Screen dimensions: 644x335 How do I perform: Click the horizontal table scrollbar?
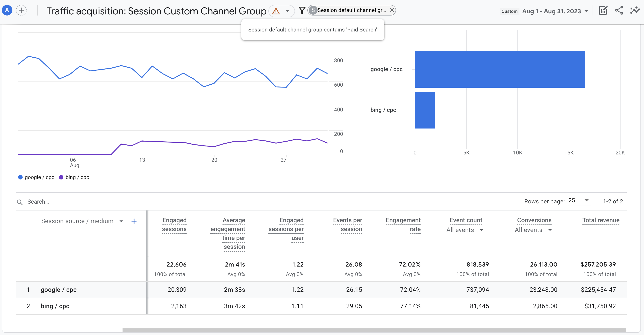374,330
